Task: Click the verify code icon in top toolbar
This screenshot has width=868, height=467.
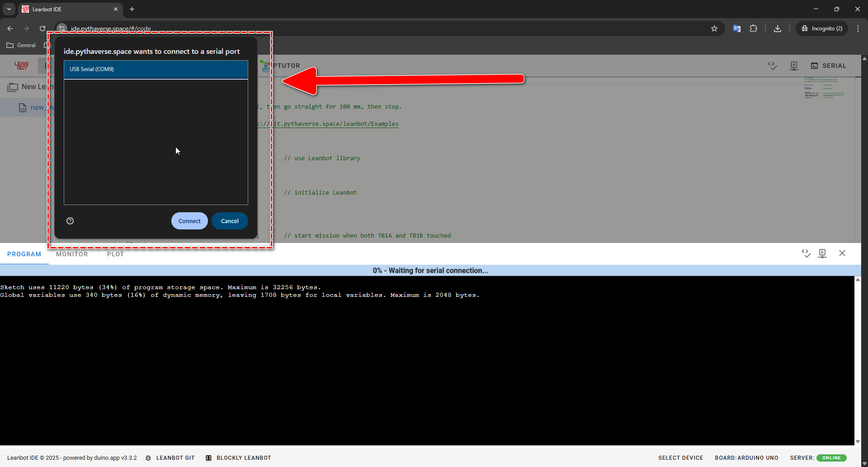Action: coord(772,66)
